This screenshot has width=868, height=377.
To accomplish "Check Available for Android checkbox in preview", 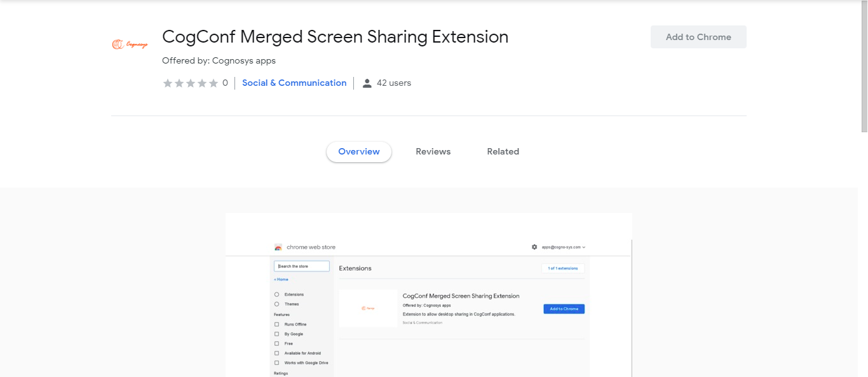I will pos(276,353).
